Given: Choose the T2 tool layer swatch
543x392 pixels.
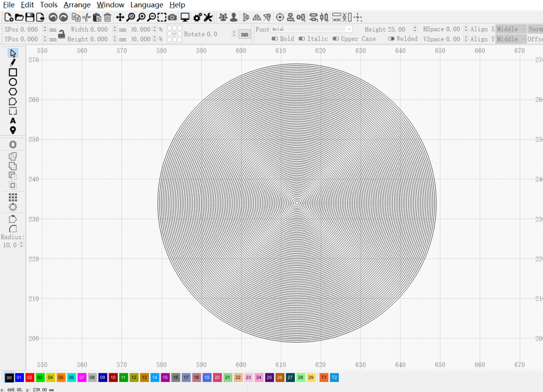Looking at the screenshot, I should tap(334, 378).
